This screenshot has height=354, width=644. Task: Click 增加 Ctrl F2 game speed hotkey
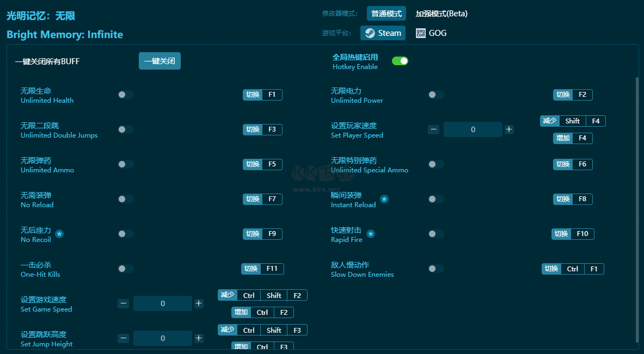point(262,313)
